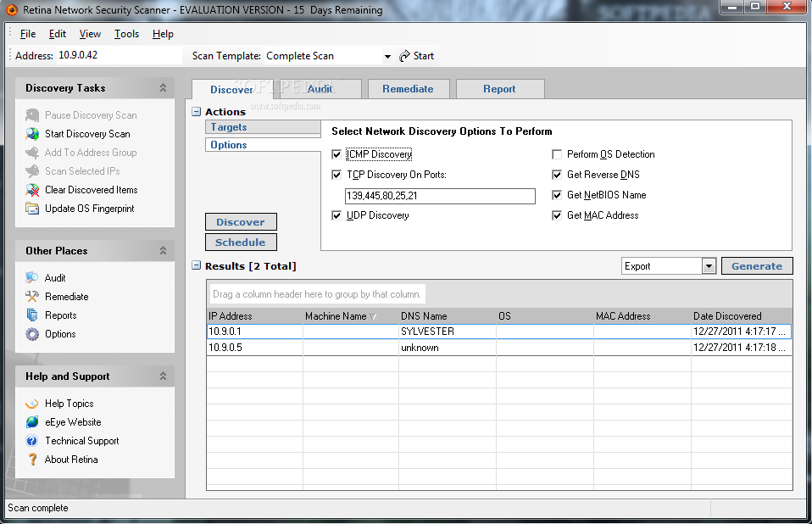Collapse the Help and Support panel
Viewport: 812px width, 524px height.
pyautogui.click(x=163, y=376)
